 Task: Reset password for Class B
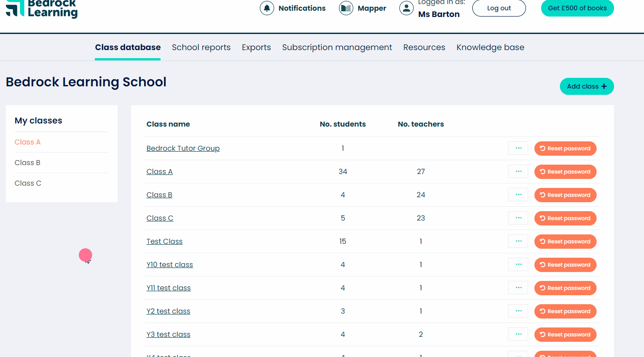(x=565, y=195)
